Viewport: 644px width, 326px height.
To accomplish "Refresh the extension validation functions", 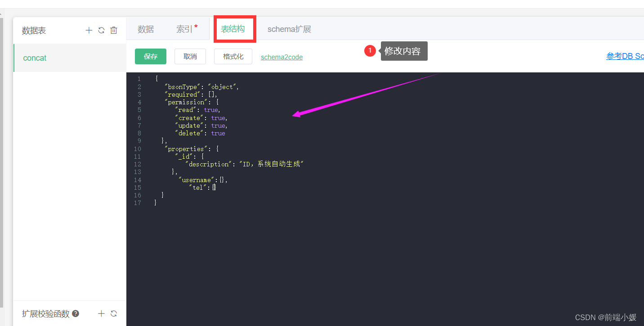I will 114,314.
